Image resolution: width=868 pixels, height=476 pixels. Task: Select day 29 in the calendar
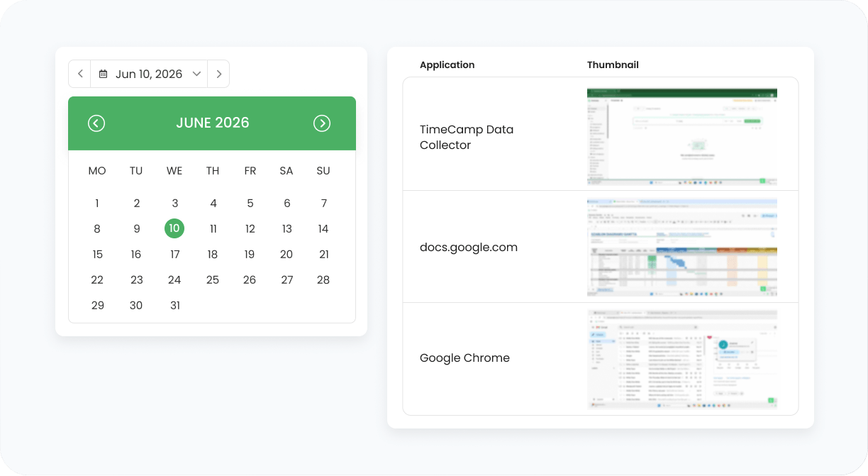(98, 306)
